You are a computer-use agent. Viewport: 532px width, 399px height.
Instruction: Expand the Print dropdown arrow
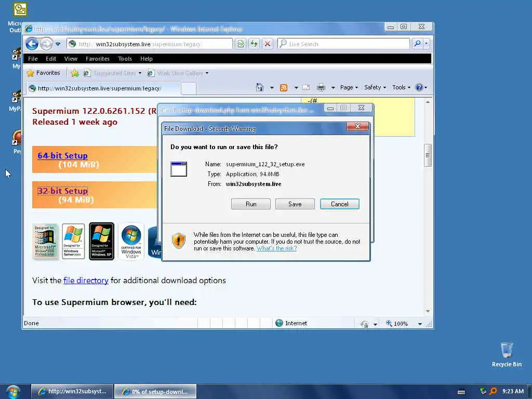click(x=333, y=87)
